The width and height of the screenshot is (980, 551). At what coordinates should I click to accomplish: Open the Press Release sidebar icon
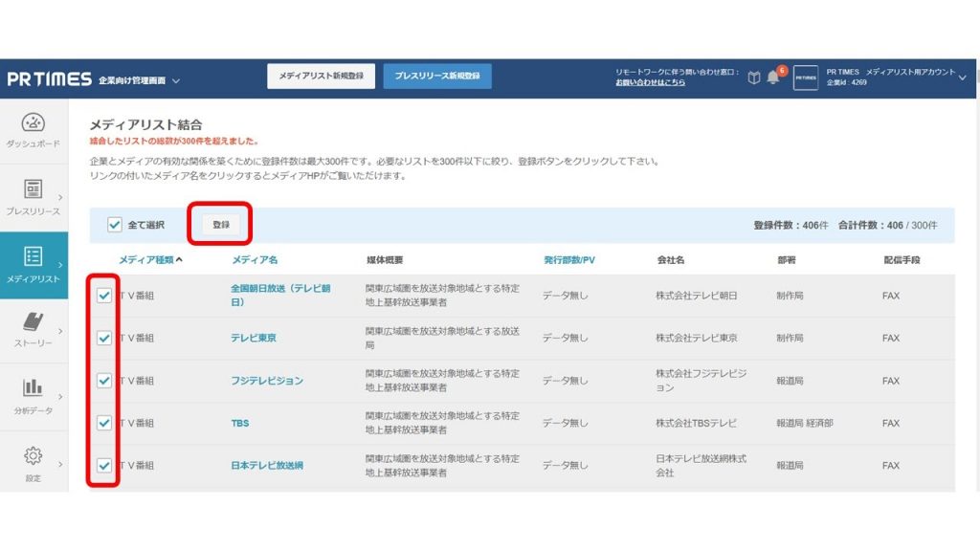33,188
